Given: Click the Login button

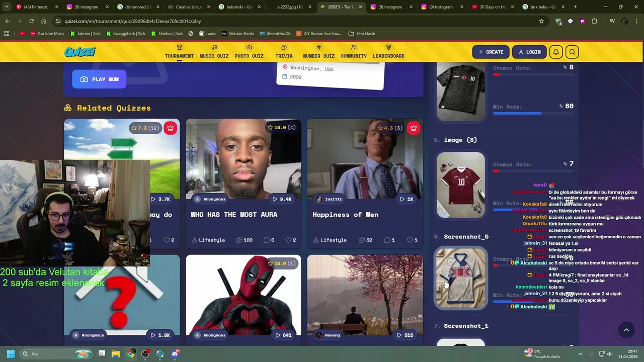Looking at the screenshot, I should (x=529, y=52).
